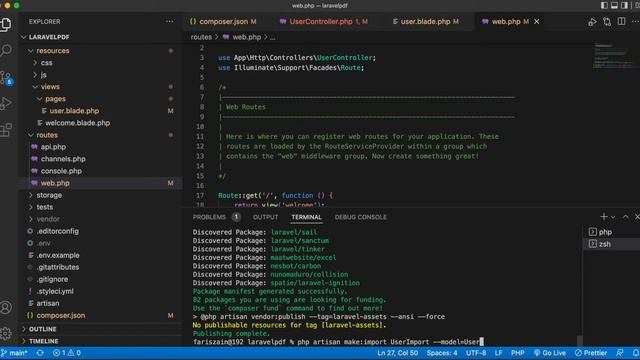
Task: Toggle secondary sidebar layout icon
Action: [624, 5]
